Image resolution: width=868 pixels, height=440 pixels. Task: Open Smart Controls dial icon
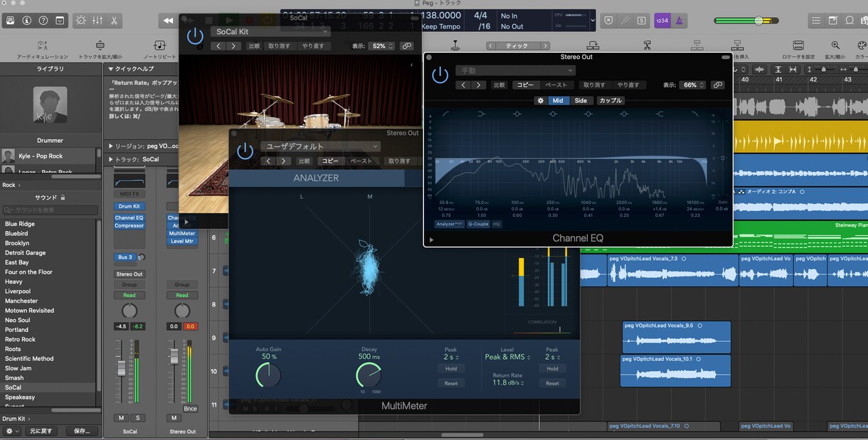tap(82, 21)
